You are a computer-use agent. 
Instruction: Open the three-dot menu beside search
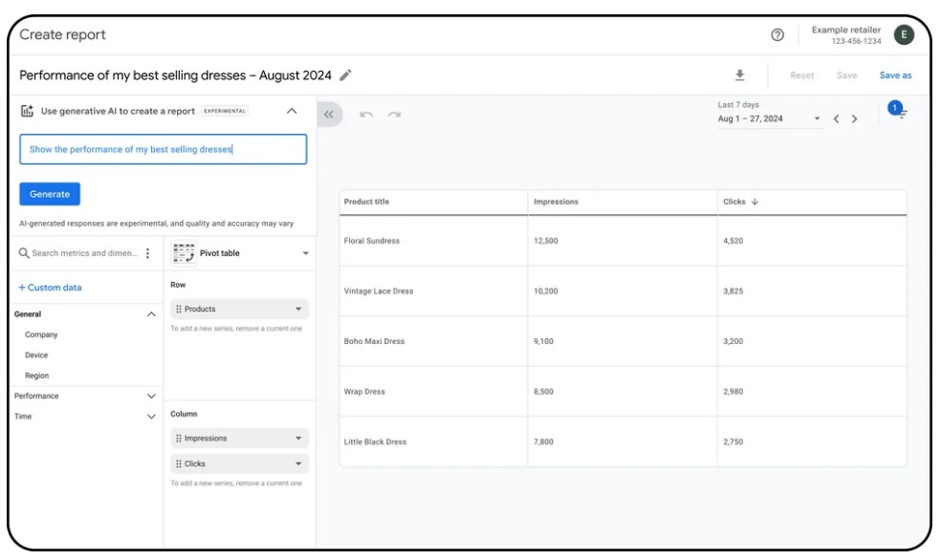tap(147, 253)
